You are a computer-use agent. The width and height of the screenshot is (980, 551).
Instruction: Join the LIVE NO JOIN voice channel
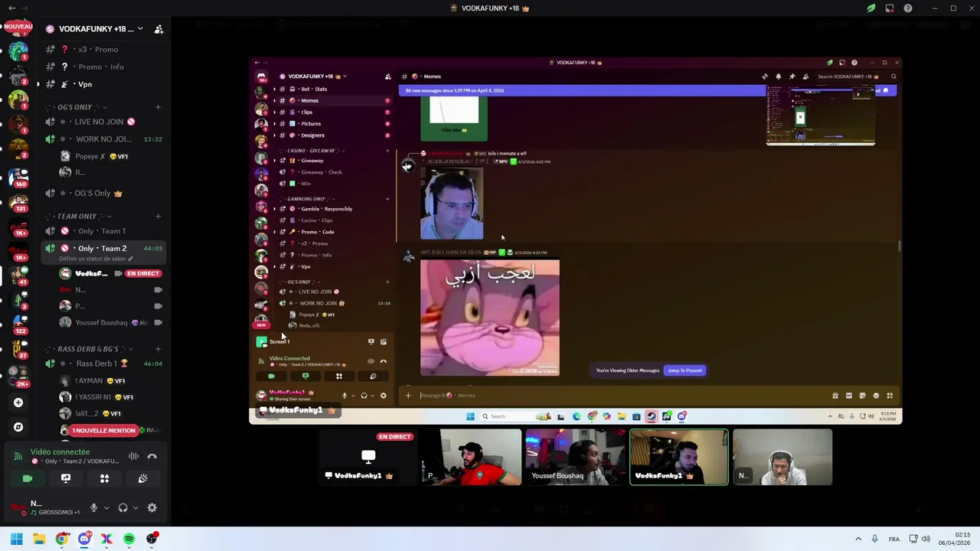tap(103, 122)
